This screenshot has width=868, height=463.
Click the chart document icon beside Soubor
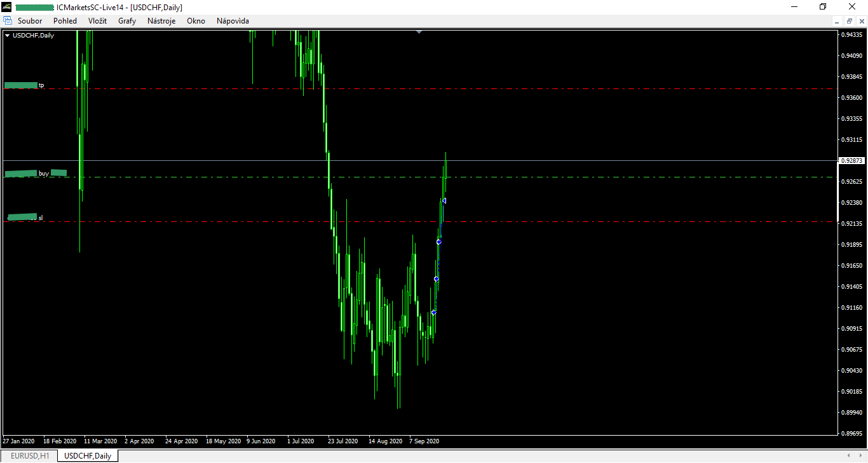[x=8, y=21]
